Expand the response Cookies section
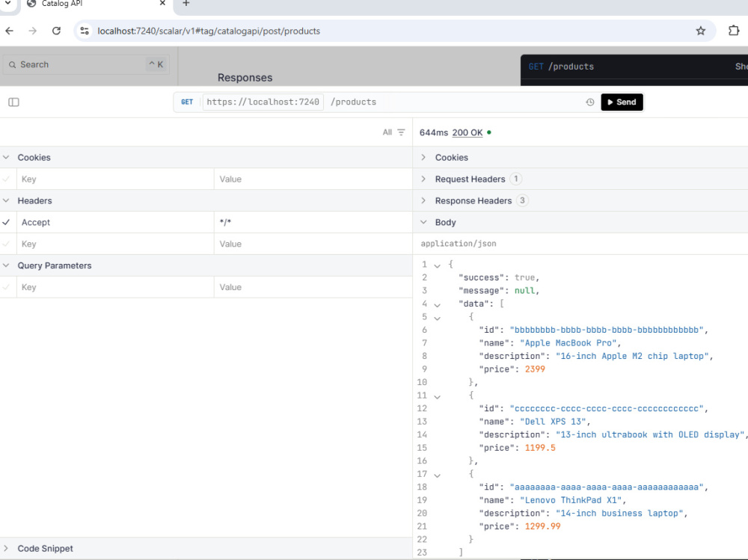The image size is (748, 560). [x=423, y=158]
